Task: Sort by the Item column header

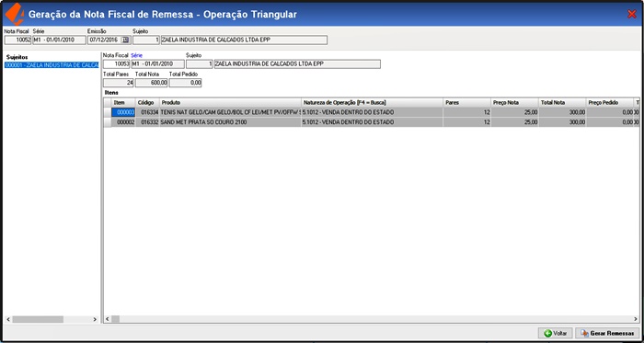Action: pos(123,102)
